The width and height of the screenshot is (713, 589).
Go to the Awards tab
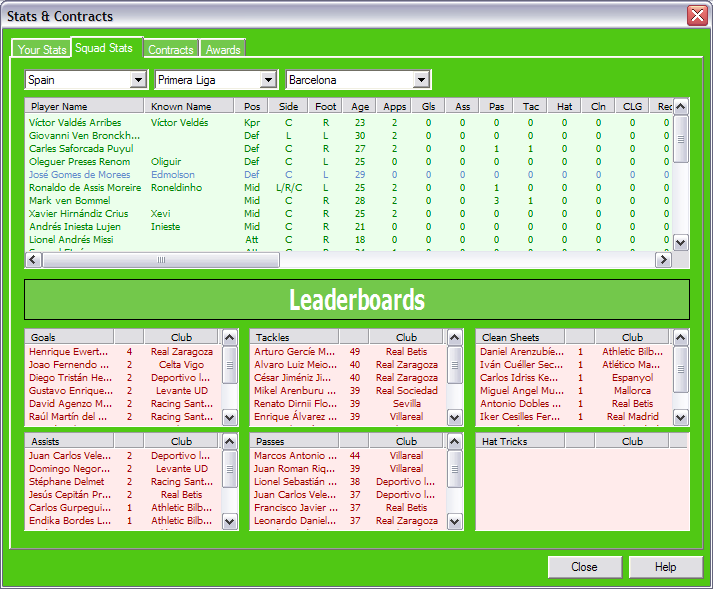pyautogui.click(x=223, y=49)
